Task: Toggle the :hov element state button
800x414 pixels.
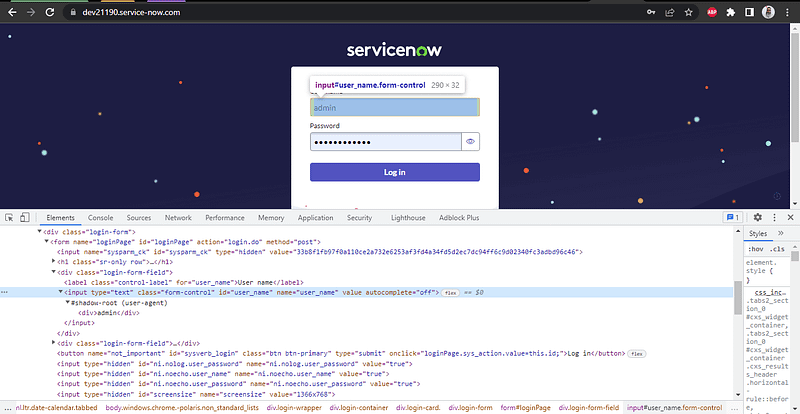Action: tap(754, 249)
